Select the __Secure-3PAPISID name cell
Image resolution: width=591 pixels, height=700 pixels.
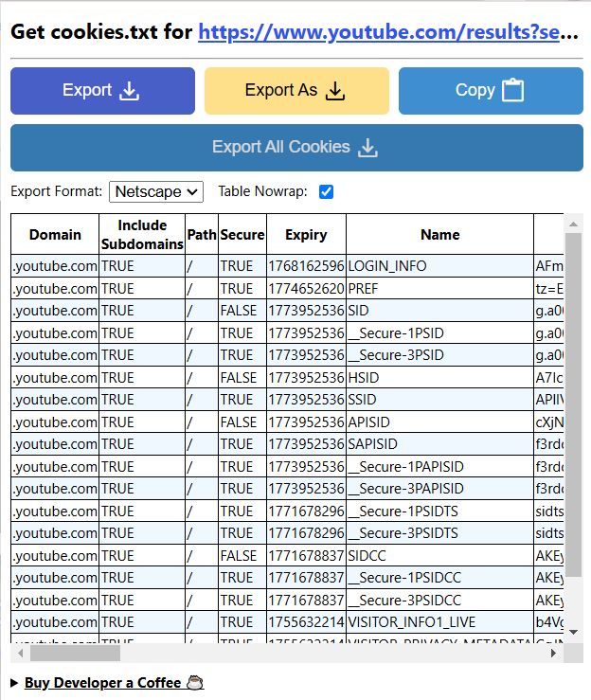(x=439, y=489)
